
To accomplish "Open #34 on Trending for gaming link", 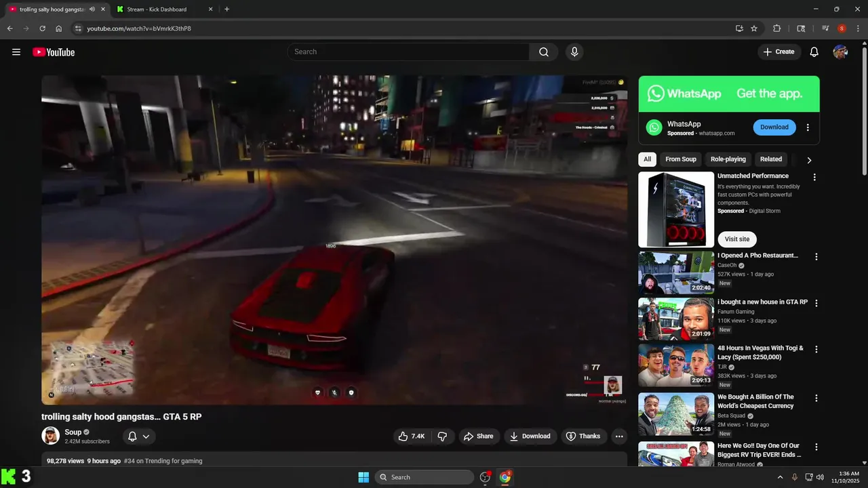I will (x=163, y=461).
